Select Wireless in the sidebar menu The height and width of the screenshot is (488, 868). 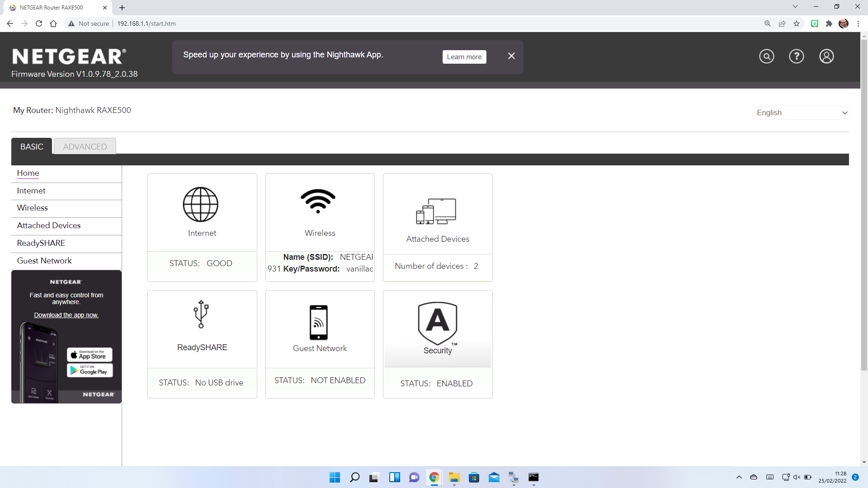(x=33, y=208)
